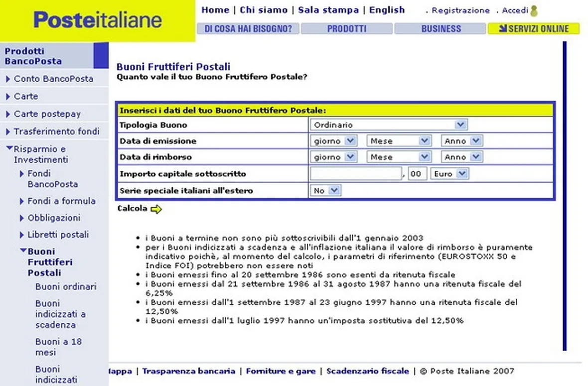The width and height of the screenshot is (588, 386).
Task: Open the Euro currency dropdown
Action: (449, 174)
